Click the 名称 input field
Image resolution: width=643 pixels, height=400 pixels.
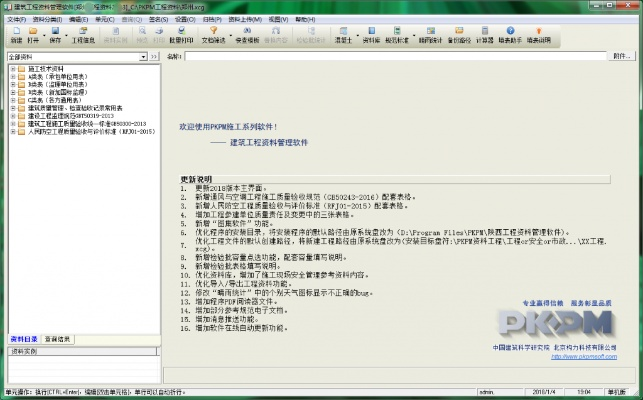point(400,57)
